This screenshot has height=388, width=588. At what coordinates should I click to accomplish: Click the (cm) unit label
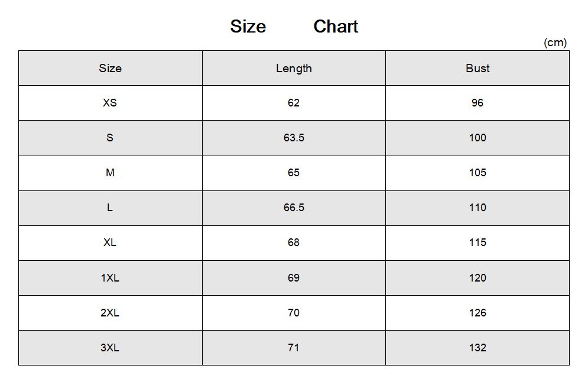pos(555,43)
